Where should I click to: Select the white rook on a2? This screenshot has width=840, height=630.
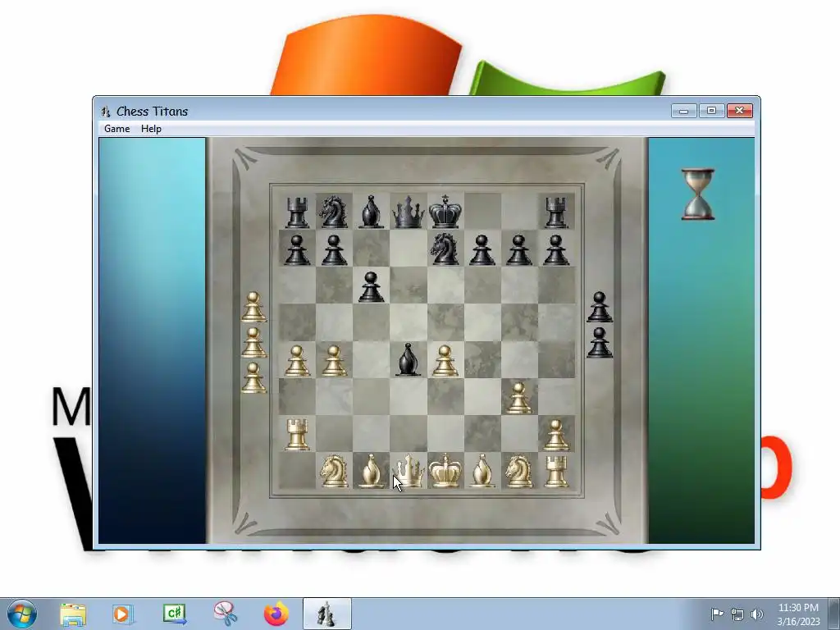tap(297, 434)
